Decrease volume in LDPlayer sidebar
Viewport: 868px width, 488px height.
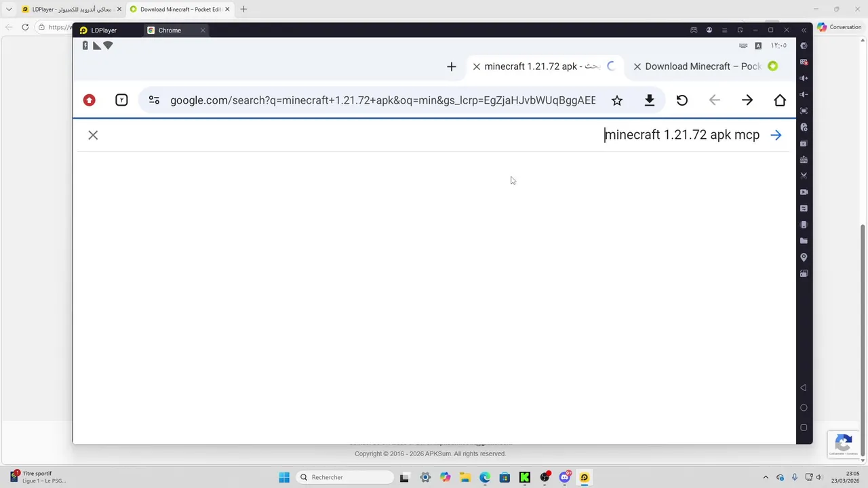click(x=804, y=94)
